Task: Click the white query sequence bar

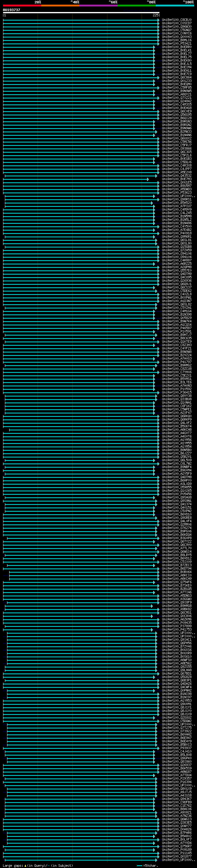Action: coord(81,13)
